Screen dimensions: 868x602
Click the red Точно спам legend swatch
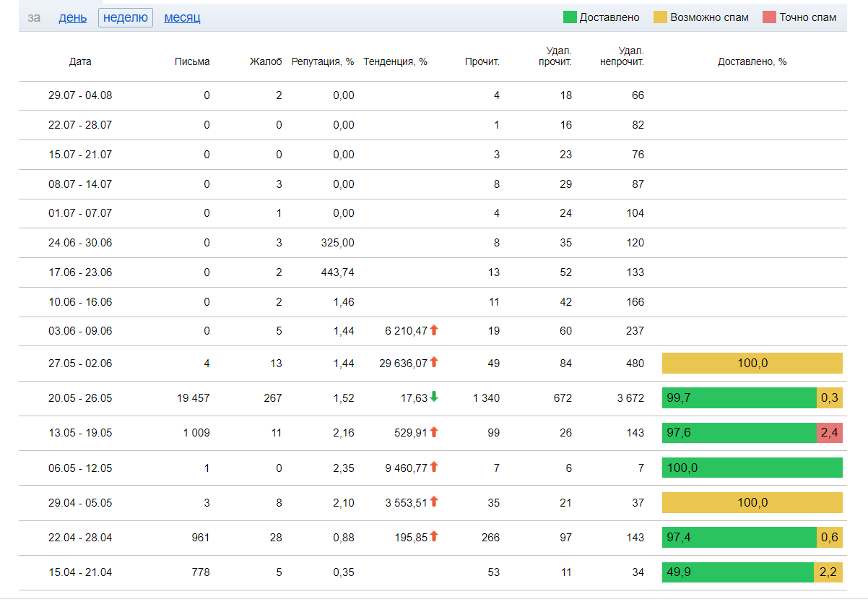click(x=769, y=17)
